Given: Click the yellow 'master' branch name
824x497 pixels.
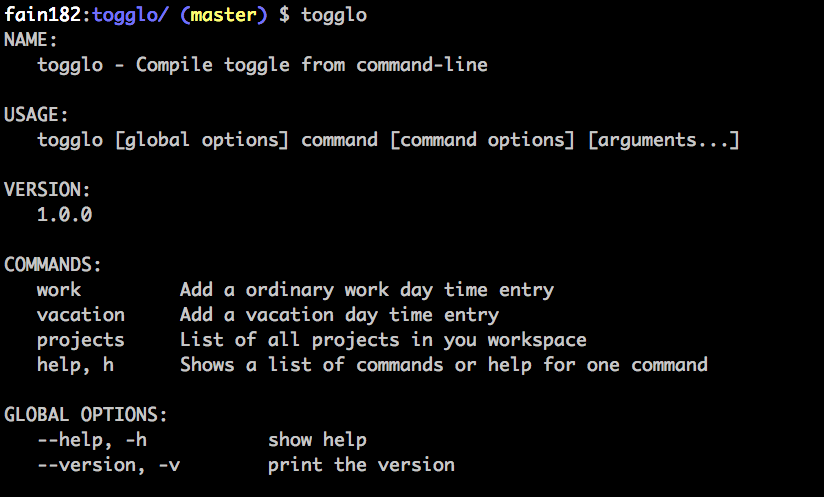Looking at the screenshot, I should click(223, 15).
